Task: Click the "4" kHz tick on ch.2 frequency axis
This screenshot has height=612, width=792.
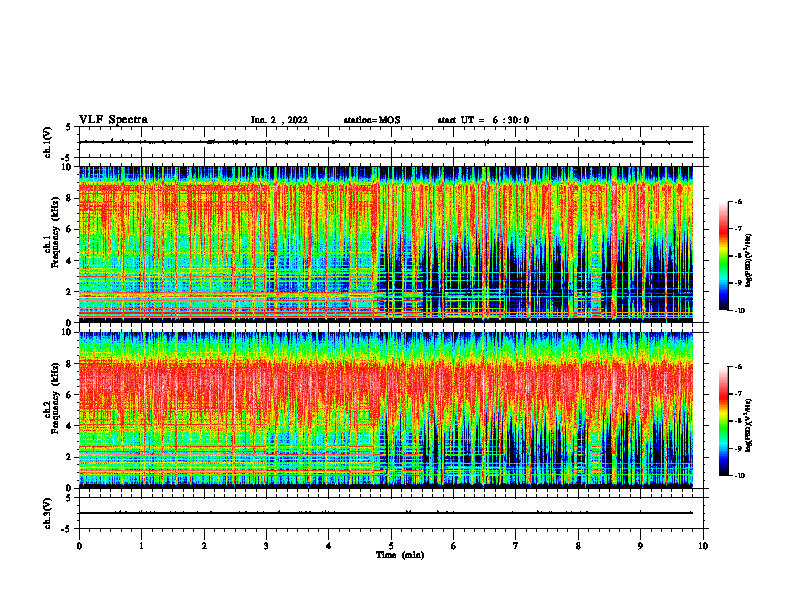Action: pyautogui.click(x=69, y=426)
